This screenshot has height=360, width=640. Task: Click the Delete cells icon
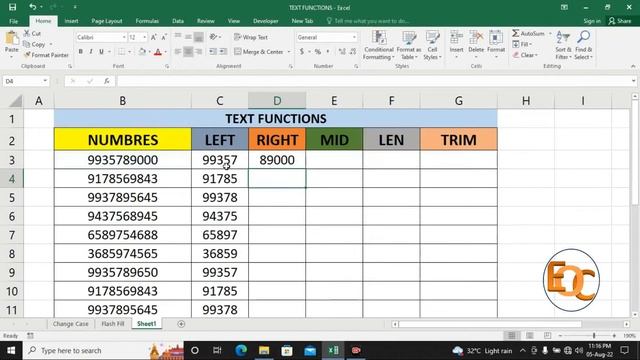(476, 38)
